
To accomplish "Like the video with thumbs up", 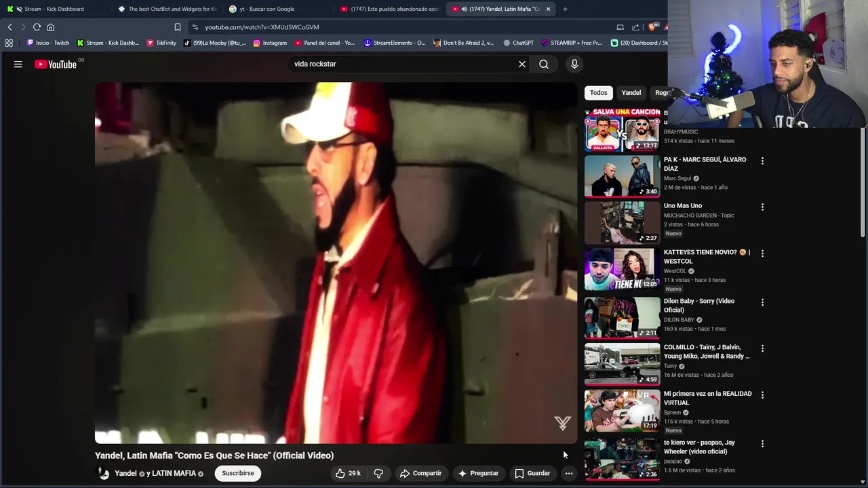I will pyautogui.click(x=349, y=473).
